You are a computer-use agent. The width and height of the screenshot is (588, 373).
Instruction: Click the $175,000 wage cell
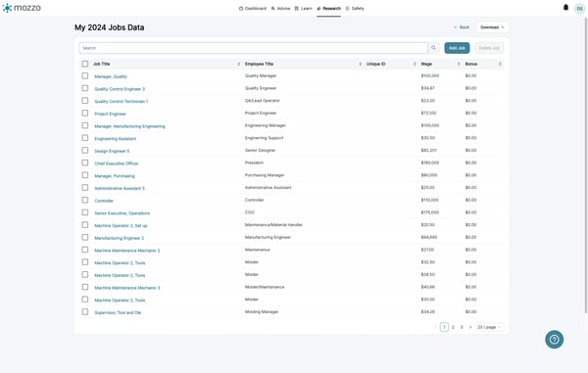pyautogui.click(x=430, y=212)
